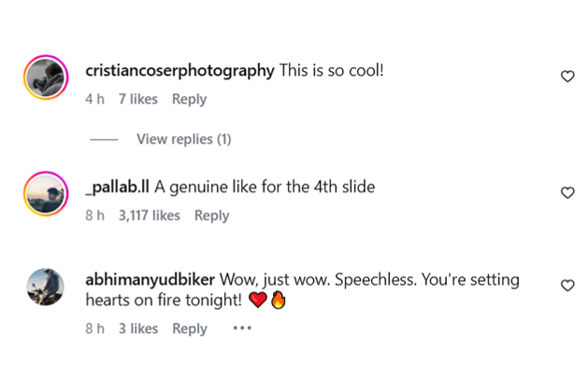Viewport: 588px width, 381px height.
Task: Open abhimanyudbiker's profile avatar
Action: point(45,288)
